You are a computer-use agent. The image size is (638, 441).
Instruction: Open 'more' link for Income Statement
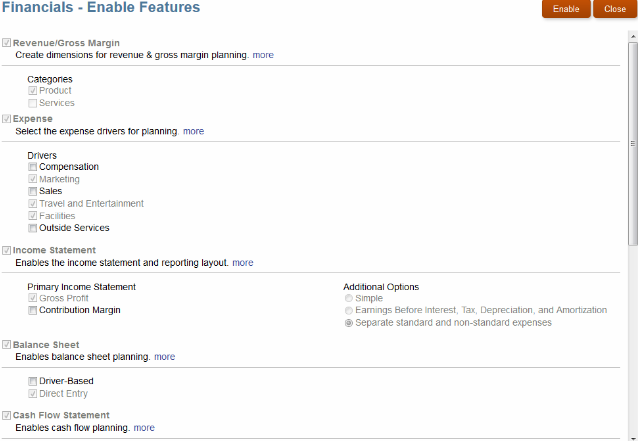[x=243, y=263]
